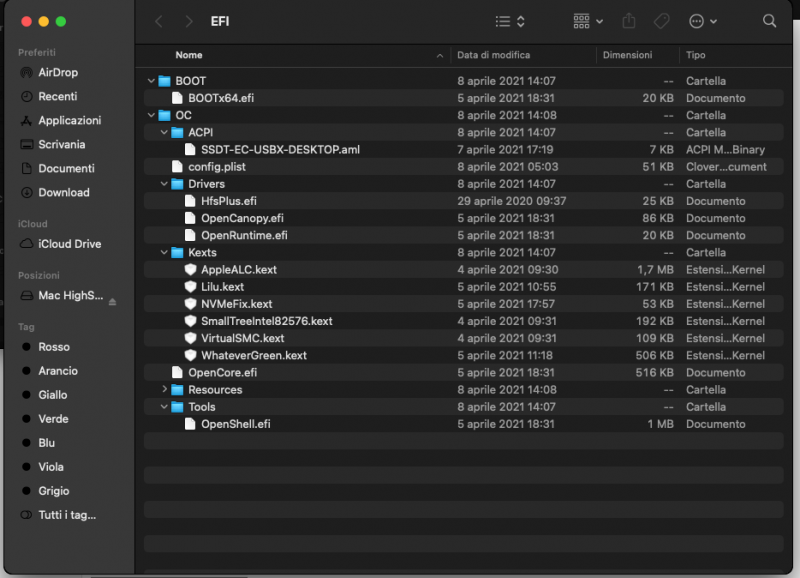Click the Share toolbar icon
This screenshot has width=800, height=578.
click(629, 21)
